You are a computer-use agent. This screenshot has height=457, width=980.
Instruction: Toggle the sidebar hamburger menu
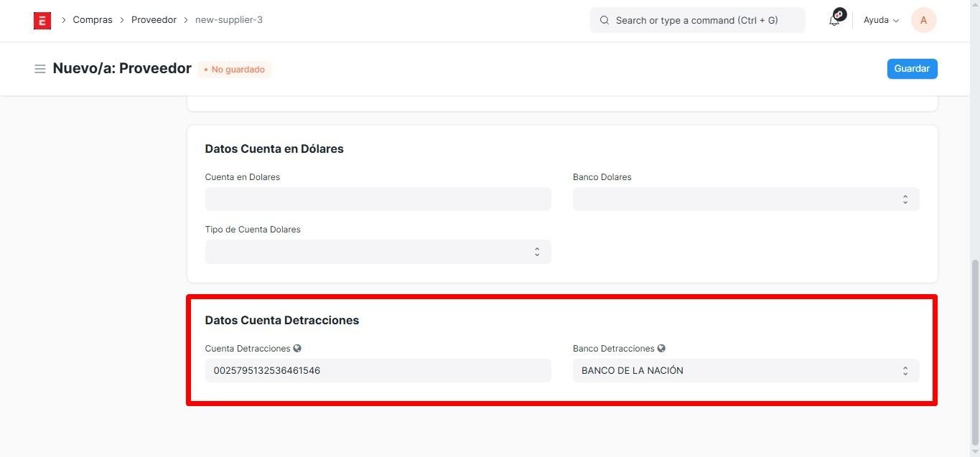[x=40, y=69]
